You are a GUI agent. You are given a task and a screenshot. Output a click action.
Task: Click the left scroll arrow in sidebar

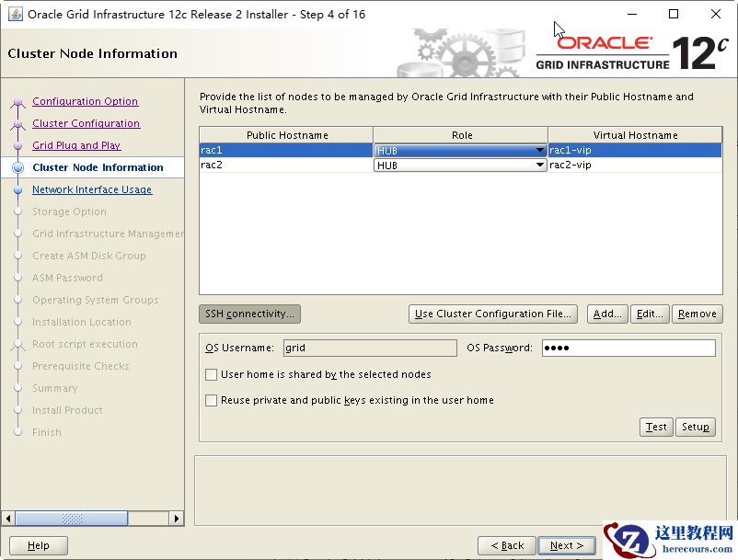click(8, 519)
